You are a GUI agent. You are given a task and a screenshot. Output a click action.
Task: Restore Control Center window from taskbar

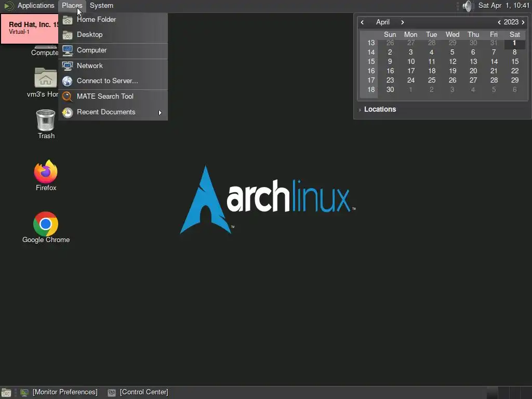(x=138, y=392)
